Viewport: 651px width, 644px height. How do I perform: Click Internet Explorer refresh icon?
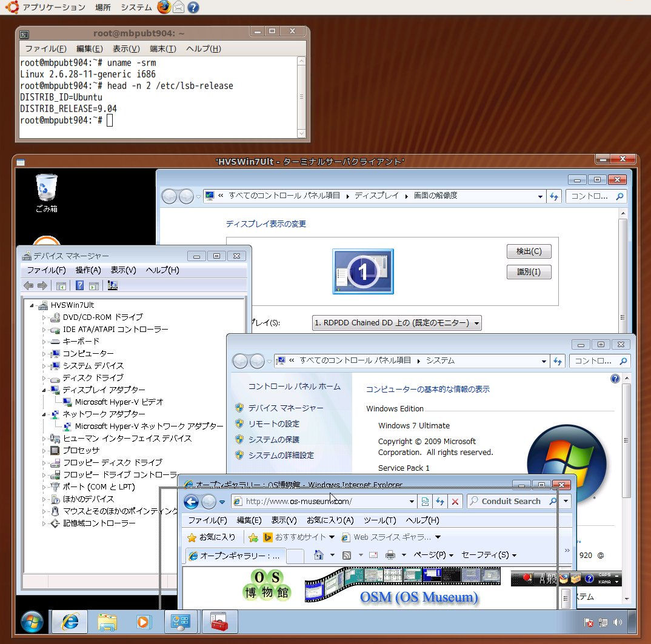tap(440, 502)
